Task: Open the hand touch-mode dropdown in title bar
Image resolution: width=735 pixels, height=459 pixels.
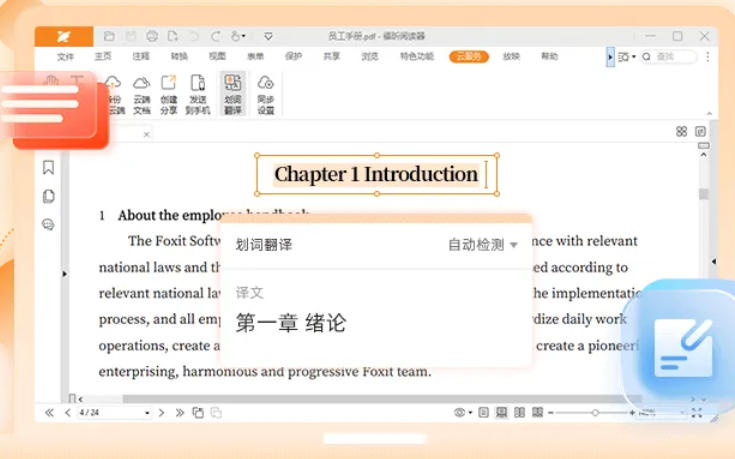Action: (238, 36)
